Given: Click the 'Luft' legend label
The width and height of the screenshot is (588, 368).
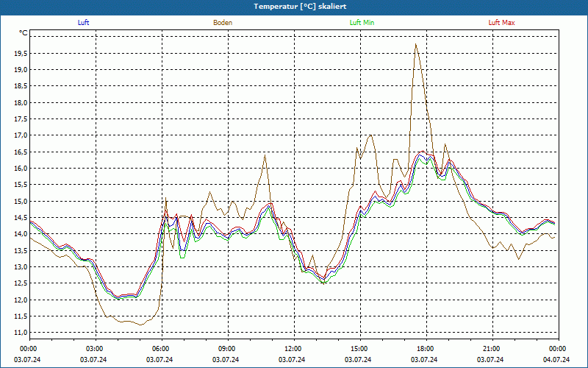Looking at the screenshot, I should (83, 23).
